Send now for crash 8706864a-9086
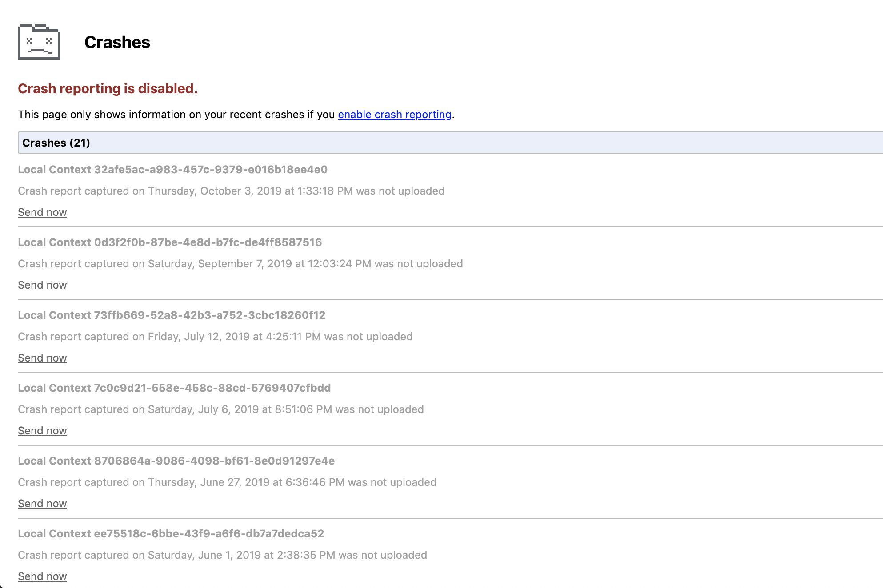 pyautogui.click(x=42, y=504)
